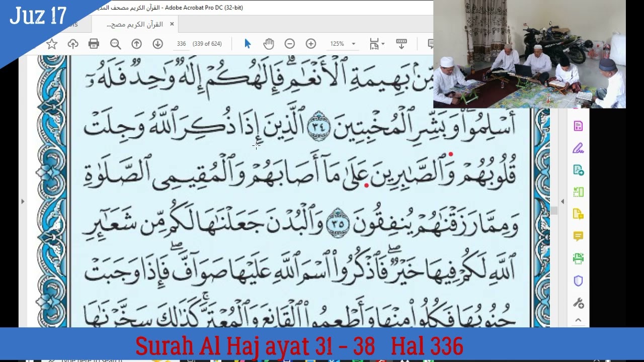Zoom out with the minus circle button
644x362 pixels.
(x=289, y=44)
